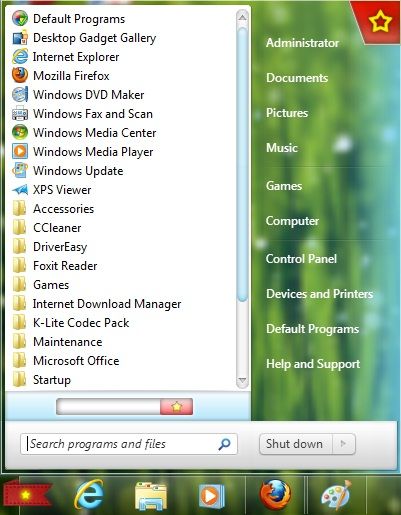Click the programs list scroll down arrow
The width and height of the screenshot is (401, 515).
[242, 380]
